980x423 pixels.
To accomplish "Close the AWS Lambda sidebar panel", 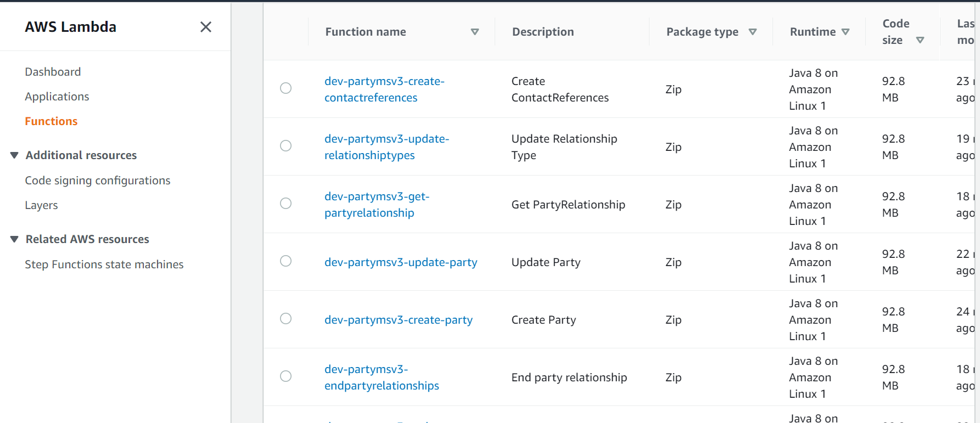I will click(x=206, y=27).
